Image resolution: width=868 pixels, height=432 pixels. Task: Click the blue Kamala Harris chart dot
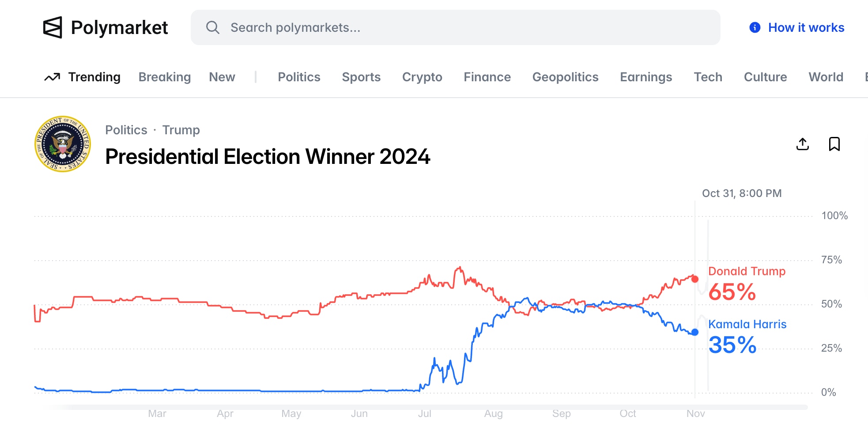[695, 332]
